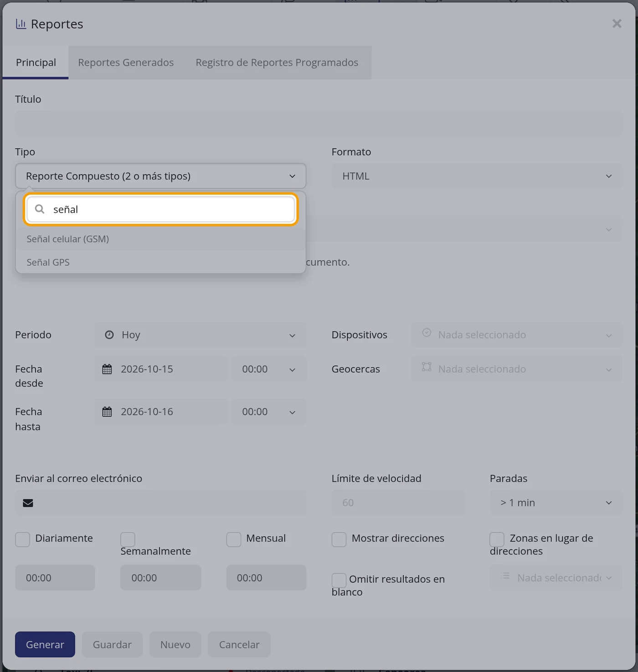Click the Generar button

tap(45, 644)
